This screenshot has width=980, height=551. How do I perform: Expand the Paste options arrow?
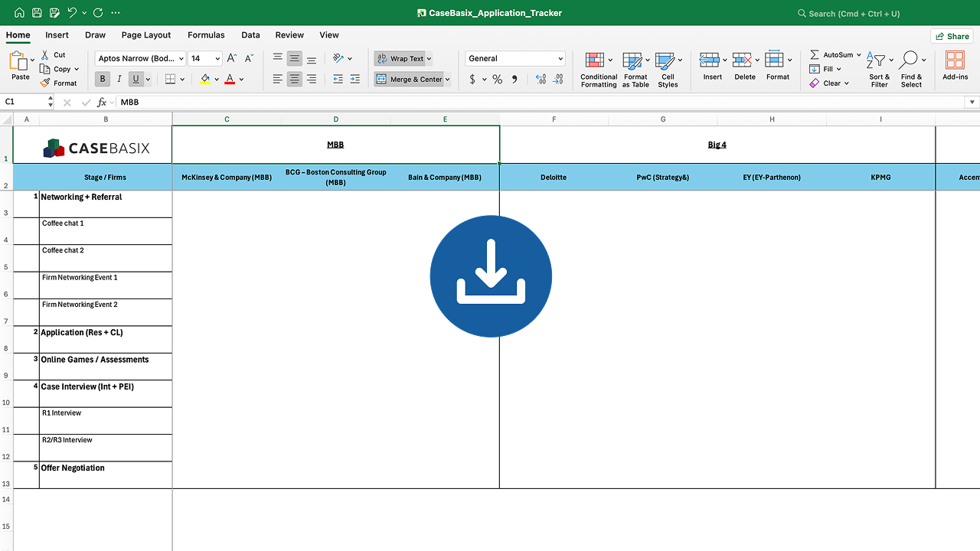(x=32, y=60)
